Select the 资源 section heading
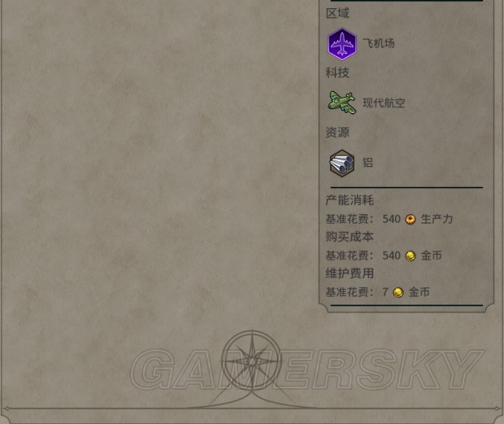This screenshot has height=424, width=504. point(337,133)
